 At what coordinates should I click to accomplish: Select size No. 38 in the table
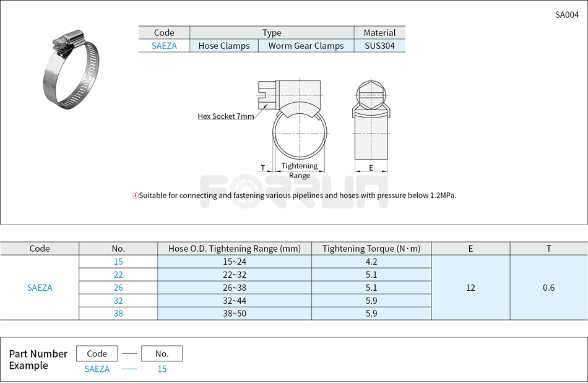coord(118,313)
